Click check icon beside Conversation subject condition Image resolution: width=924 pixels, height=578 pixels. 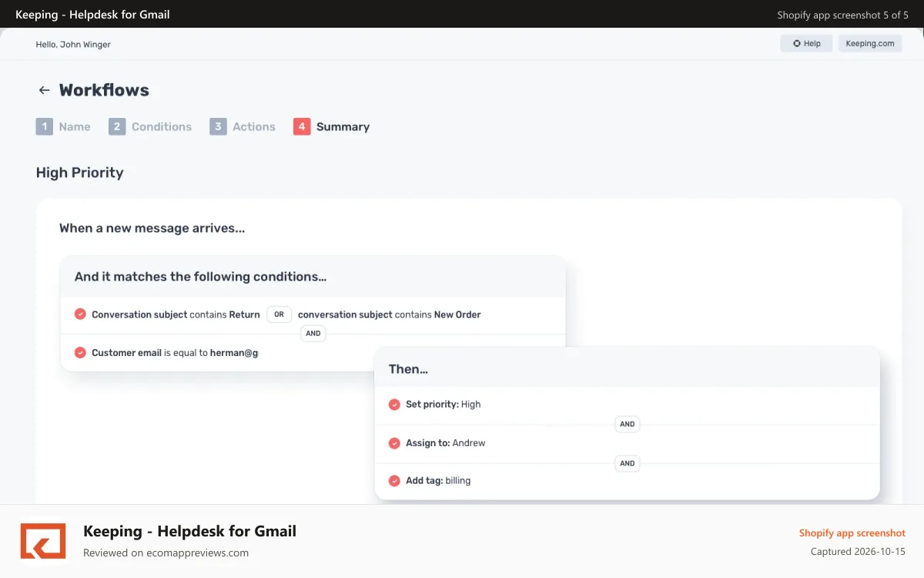[80, 314]
